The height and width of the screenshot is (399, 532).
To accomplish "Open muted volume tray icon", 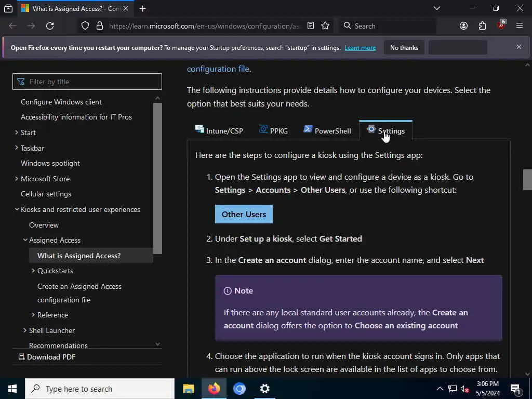I will coord(465,389).
